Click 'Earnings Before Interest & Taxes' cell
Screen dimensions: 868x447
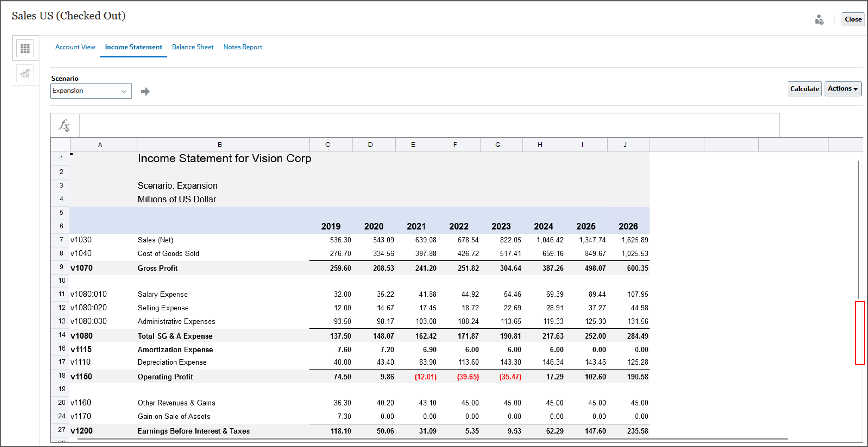coord(193,431)
